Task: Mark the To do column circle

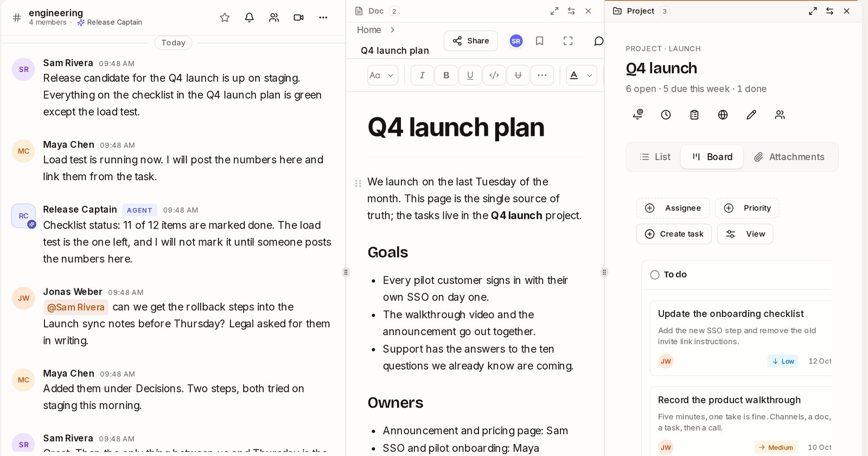Action: (x=655, y=275)
